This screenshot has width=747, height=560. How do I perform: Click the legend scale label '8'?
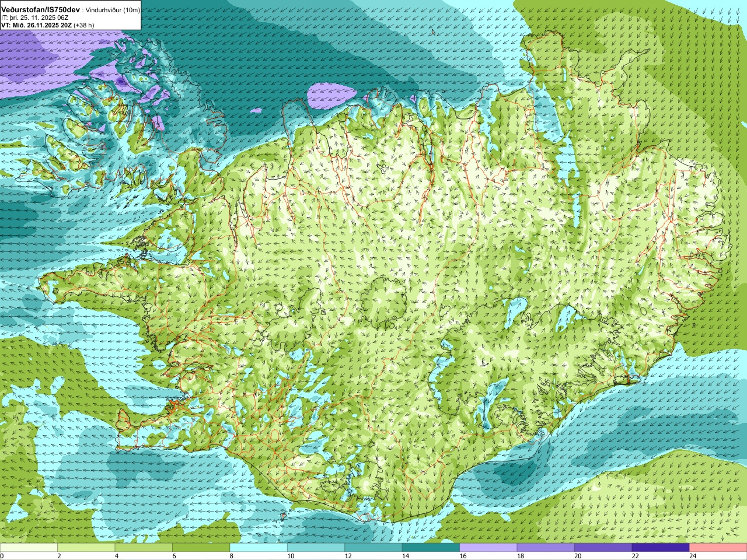232,556
